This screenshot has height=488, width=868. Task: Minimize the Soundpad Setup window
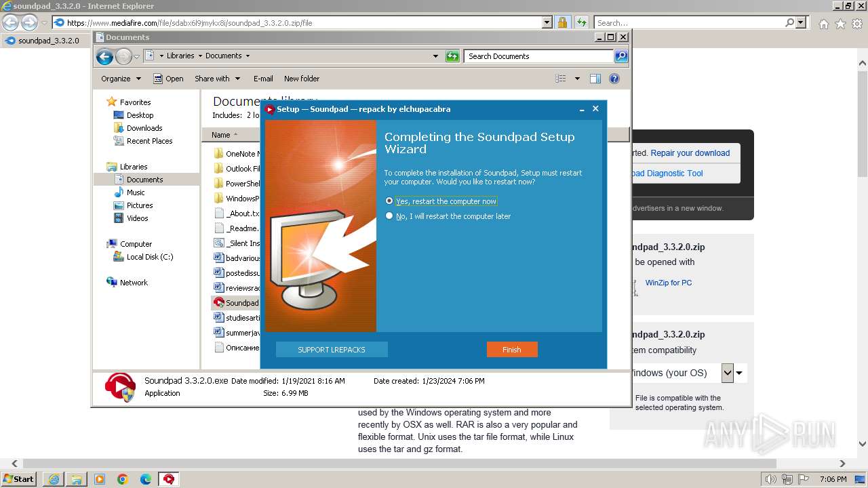point(582,109)
